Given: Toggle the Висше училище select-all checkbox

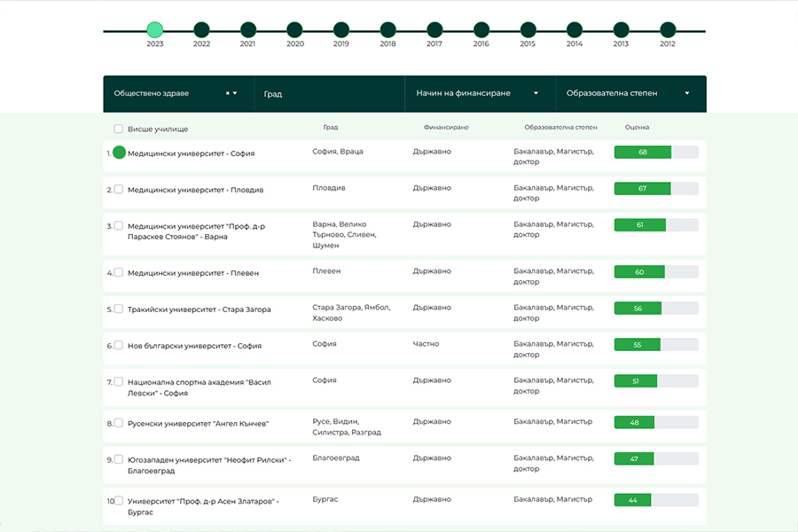Looking at the screenshot, I should [119, 129].
